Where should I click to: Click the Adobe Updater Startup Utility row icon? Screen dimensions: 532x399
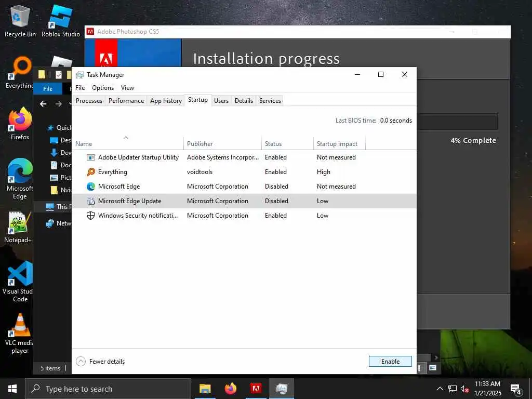tap(90, 157)
